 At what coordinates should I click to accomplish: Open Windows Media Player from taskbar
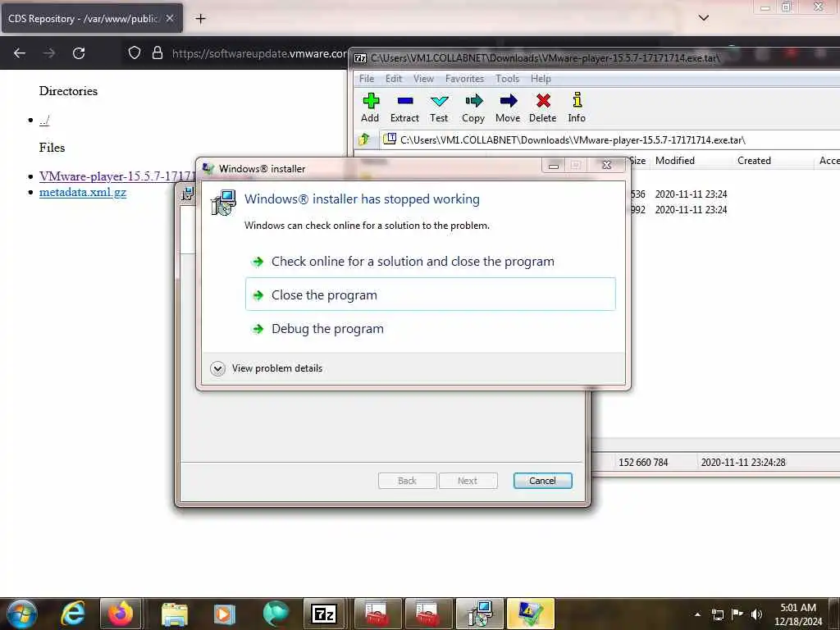(x=225, y=614)
